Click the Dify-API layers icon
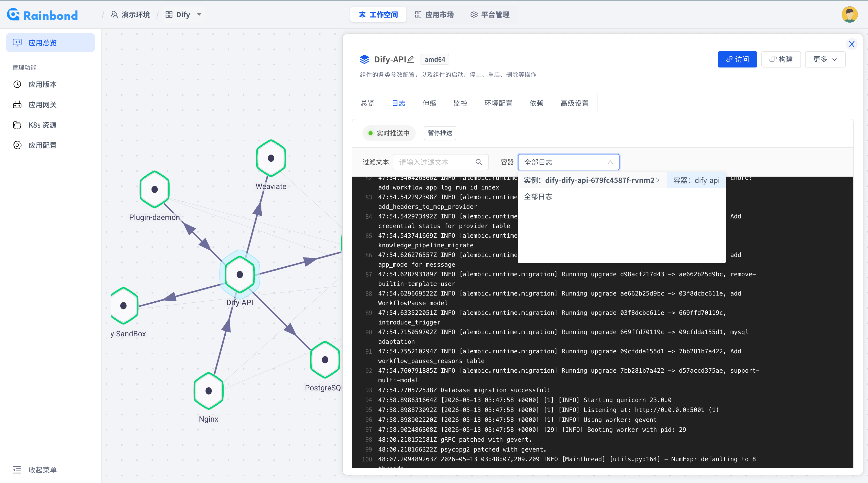 coord(364,59)
